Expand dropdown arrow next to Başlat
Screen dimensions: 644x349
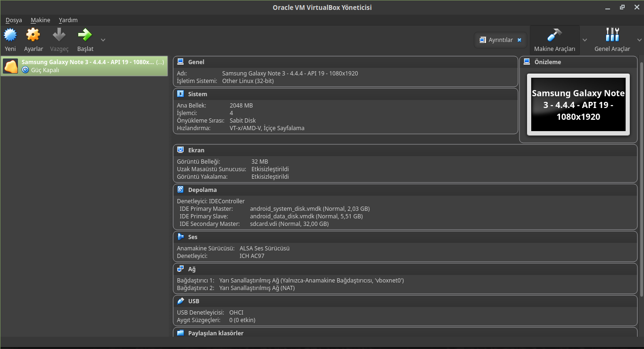click(103, 40)
